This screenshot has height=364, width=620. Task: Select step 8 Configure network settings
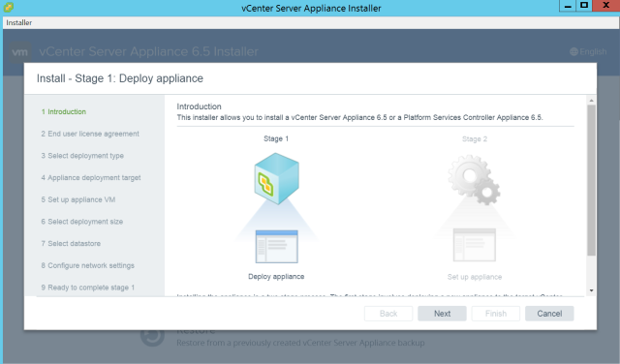point(88,265)
